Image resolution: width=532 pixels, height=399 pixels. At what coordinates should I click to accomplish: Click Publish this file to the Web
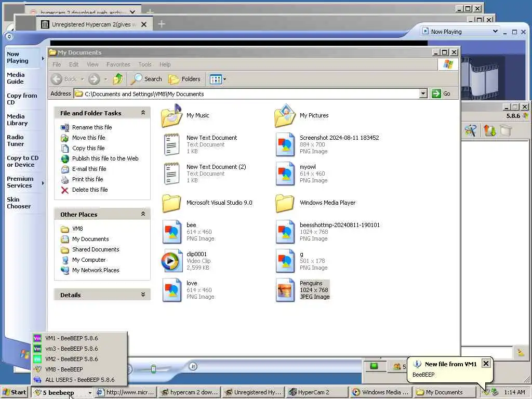pyautogui.click(x=105, y=158)
